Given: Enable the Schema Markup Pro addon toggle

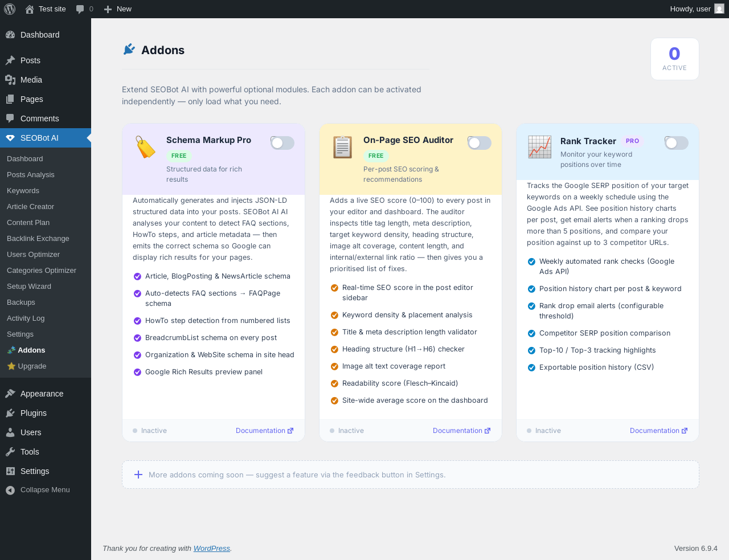Looking at the screenshot, I should [x=282, y=143].
